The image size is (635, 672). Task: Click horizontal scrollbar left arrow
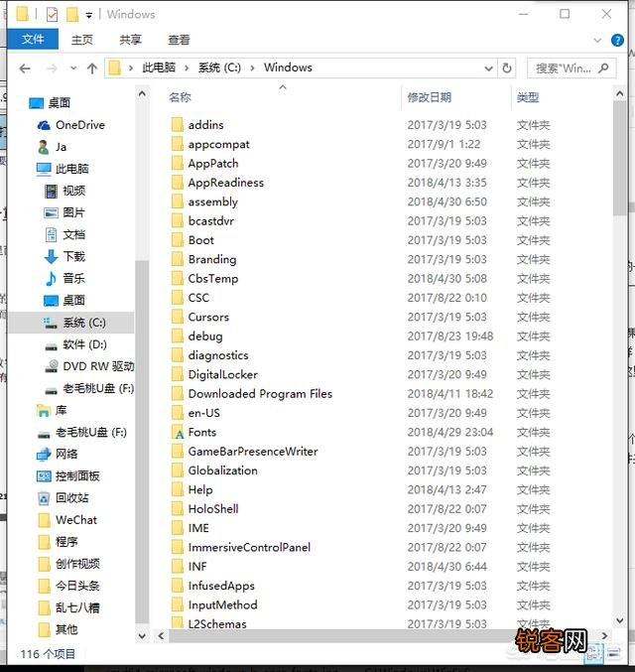coord(161,636)
